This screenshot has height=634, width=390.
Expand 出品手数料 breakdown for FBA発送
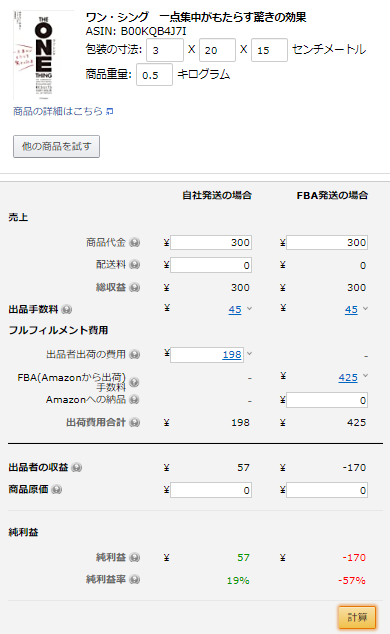(x=365, y=309)
